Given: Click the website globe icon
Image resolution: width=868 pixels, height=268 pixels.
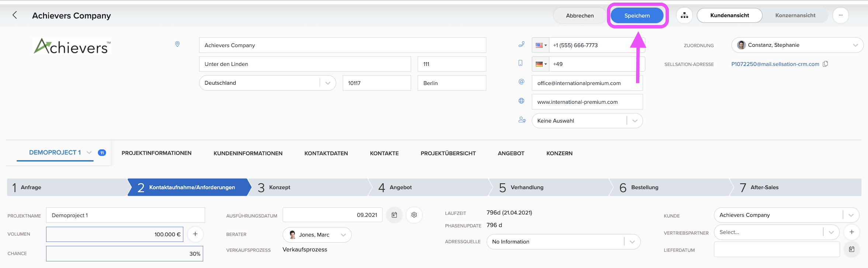Looking at the screenshot, I should [x=521, y=101].
